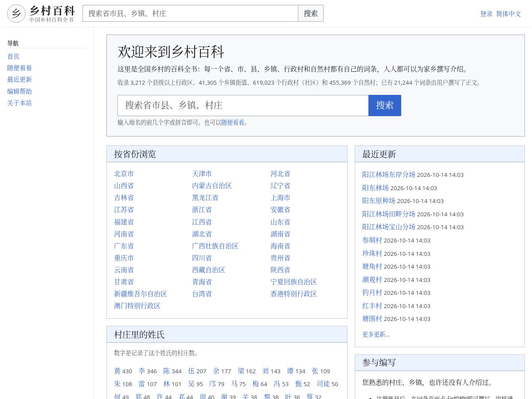Open 陕西省 link
Viewport: 532px width, 399px height.
pyautogui.click(x=281, y=270)
